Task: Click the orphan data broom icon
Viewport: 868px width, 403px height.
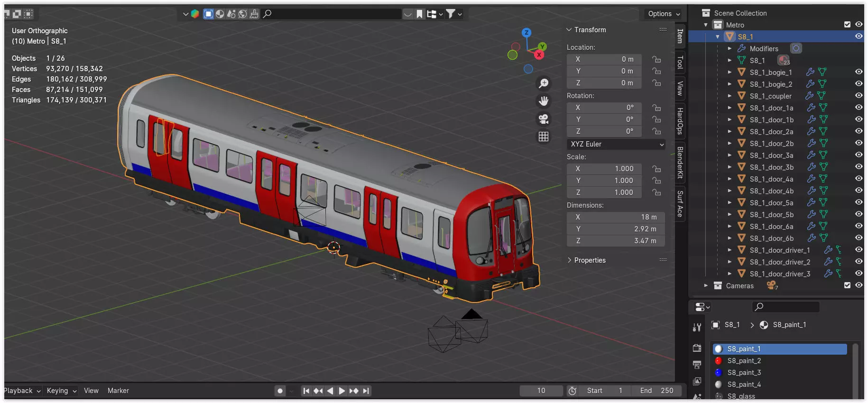Action: (x=254, y=14)
